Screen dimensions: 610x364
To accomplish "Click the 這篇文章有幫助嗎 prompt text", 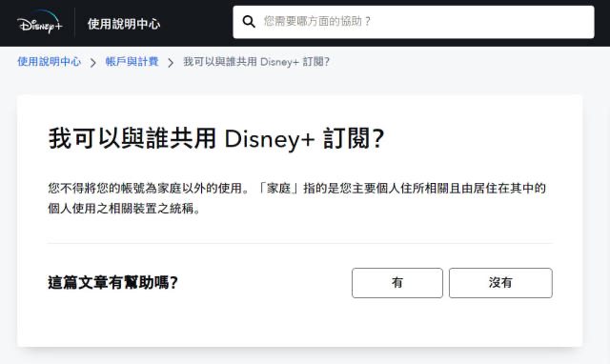I will point(112,282).
